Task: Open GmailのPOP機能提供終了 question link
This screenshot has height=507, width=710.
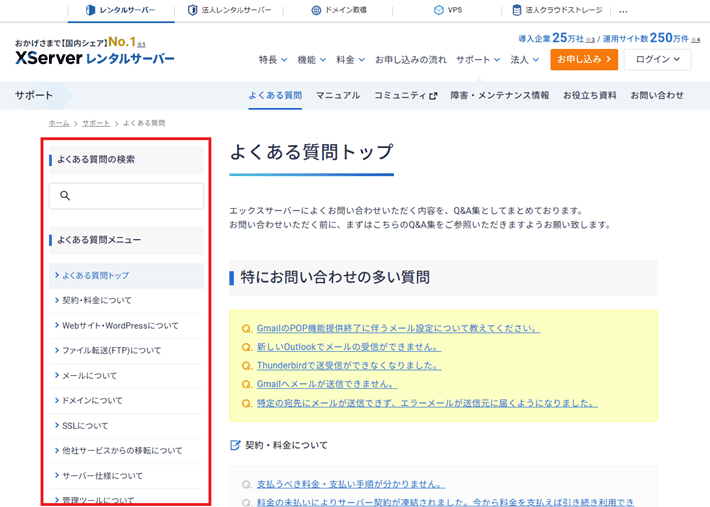Action: 398,329
